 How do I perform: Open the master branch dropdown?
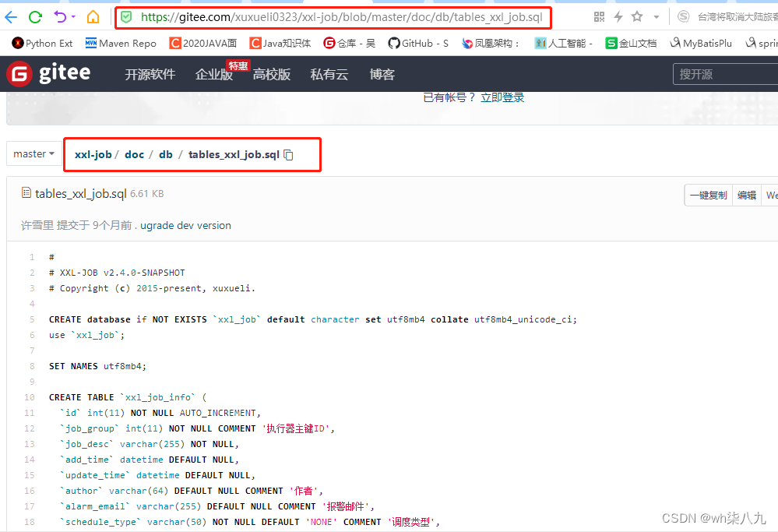pos(33,154)
